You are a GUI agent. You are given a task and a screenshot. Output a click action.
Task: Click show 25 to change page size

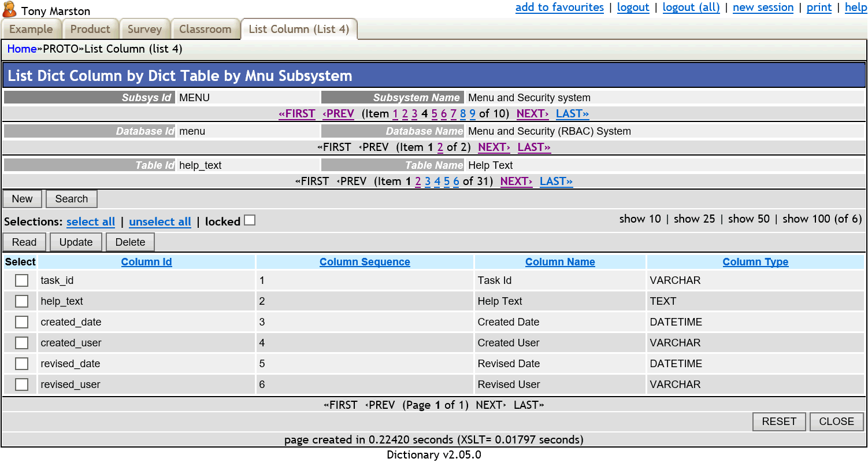[694, 219]
